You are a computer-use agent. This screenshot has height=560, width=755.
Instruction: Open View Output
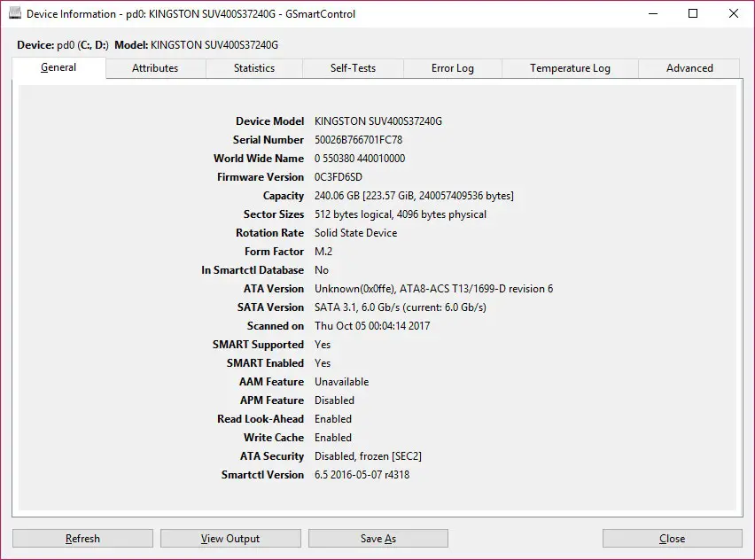click(x=230, y=539)
